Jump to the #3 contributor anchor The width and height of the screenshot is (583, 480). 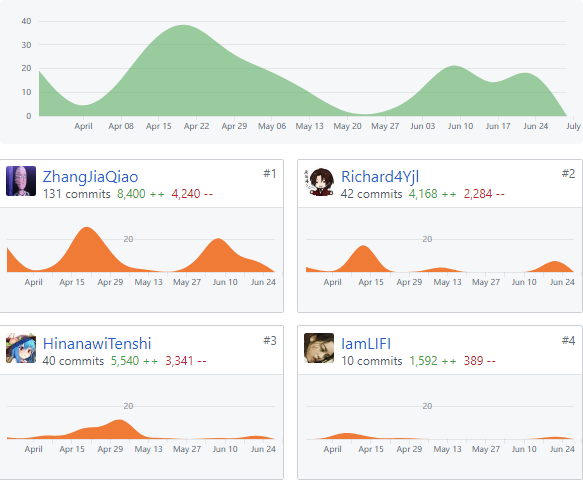tap(270, 341)
